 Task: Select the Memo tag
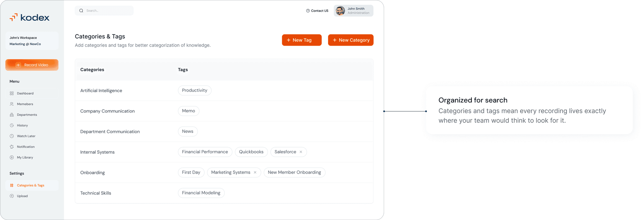tap(189, 111)
